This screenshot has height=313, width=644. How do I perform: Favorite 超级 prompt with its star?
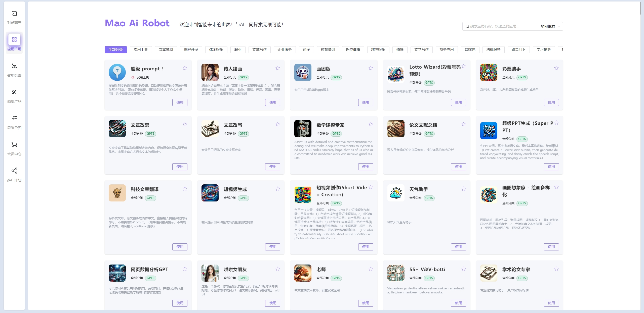click(185, 68)
